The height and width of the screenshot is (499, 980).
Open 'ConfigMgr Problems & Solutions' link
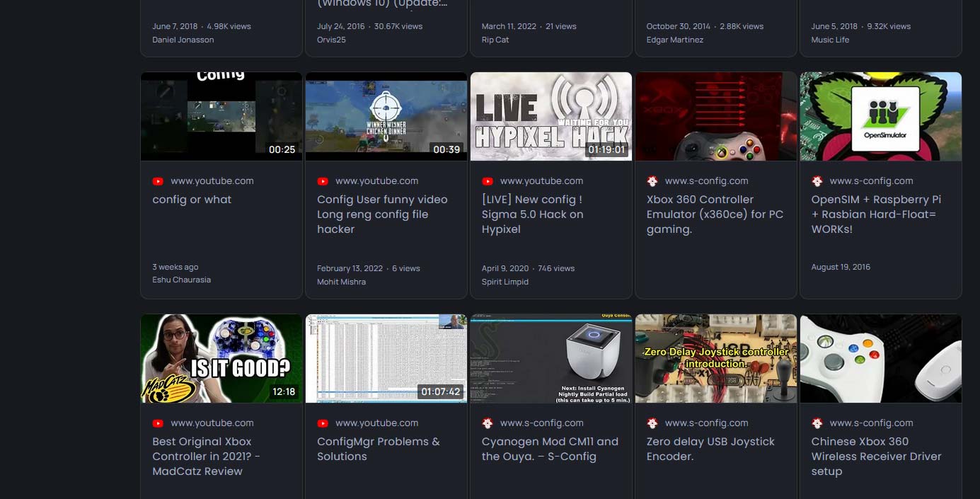378,449
